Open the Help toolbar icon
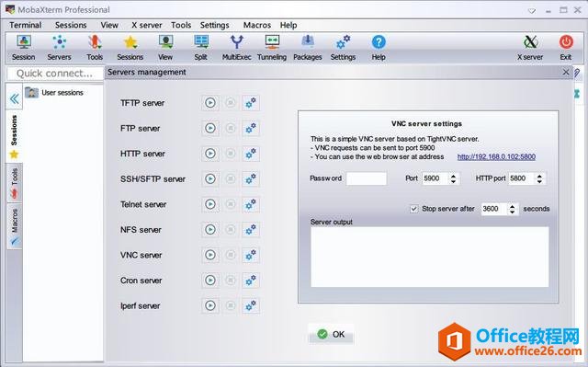The height and width of the screenshot is (367, 588). [x=379, y=48]
